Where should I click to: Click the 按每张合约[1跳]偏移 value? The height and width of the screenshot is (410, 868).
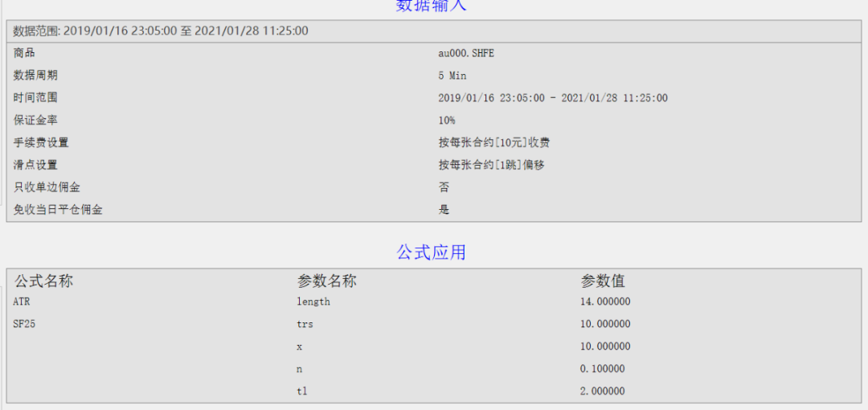click(x=492, y=165)
